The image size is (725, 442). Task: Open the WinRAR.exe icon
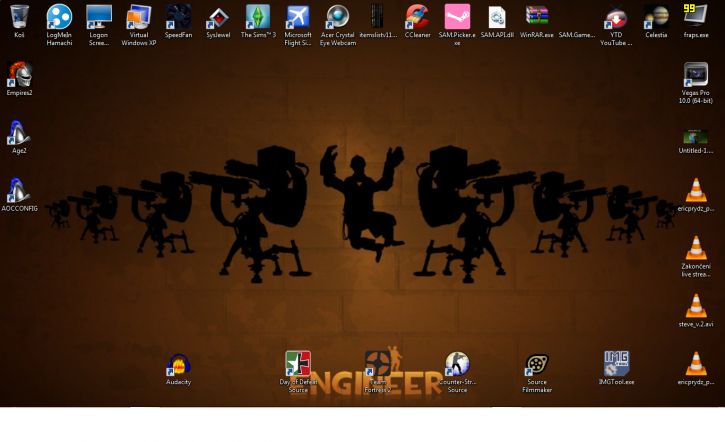[537, 16]
